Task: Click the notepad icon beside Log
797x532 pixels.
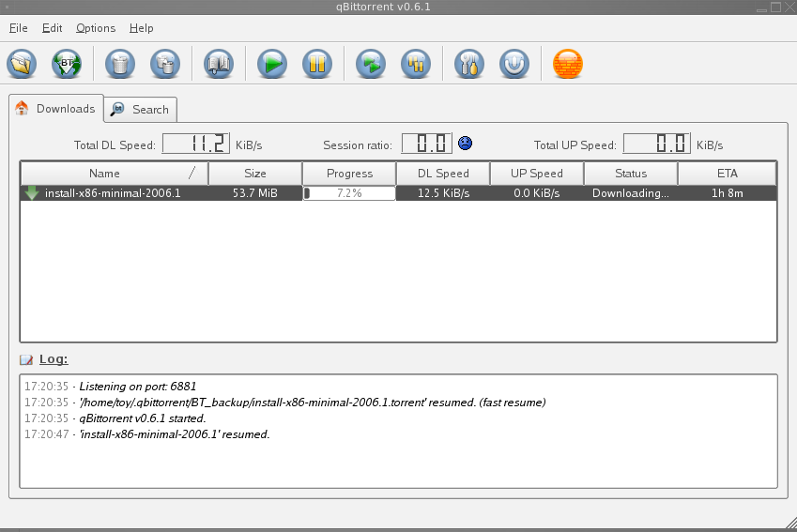Action: tap(26, 359)
